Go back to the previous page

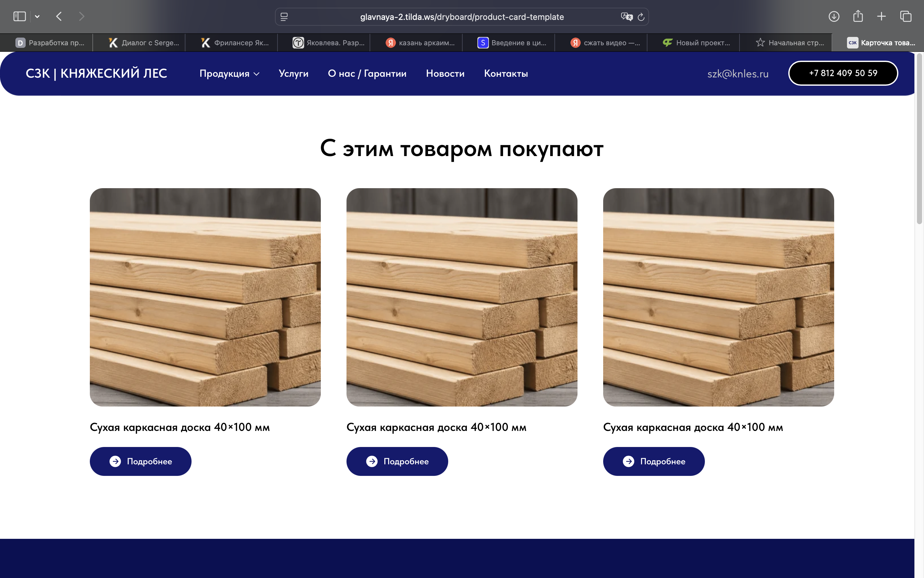pyautogui.click(x=59, y=16)
